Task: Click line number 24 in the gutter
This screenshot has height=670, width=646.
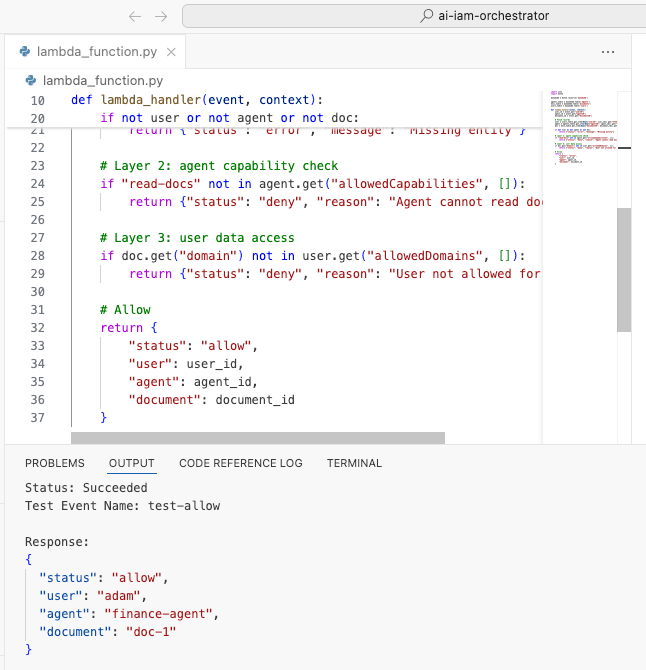Action: coord(38,184)
